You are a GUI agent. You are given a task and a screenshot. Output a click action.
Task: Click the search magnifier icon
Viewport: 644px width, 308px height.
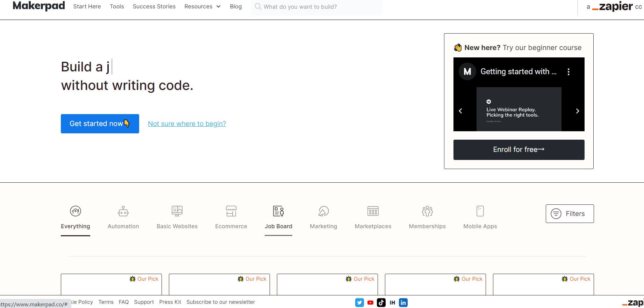point(258,7)
